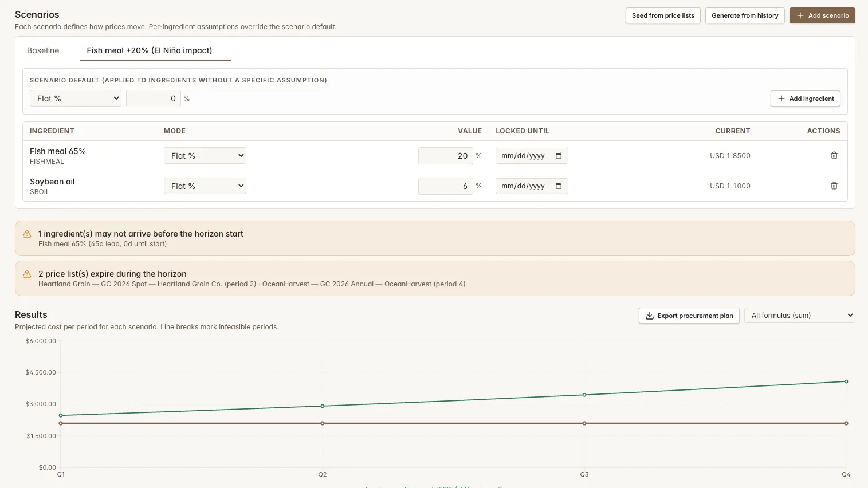Click $4,500.00 y-axis label
Image resolution: width=868 pixels, height=488 pixels.
tap(41, 372)
